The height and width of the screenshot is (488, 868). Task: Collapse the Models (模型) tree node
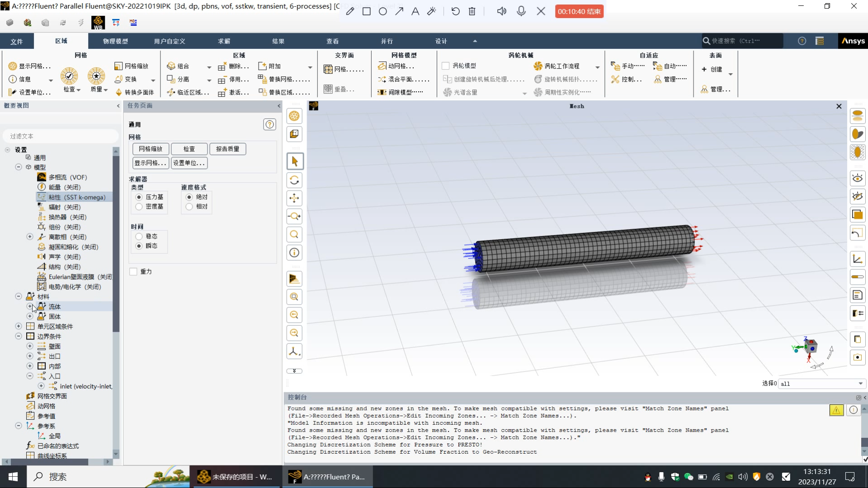coord(19,167)
